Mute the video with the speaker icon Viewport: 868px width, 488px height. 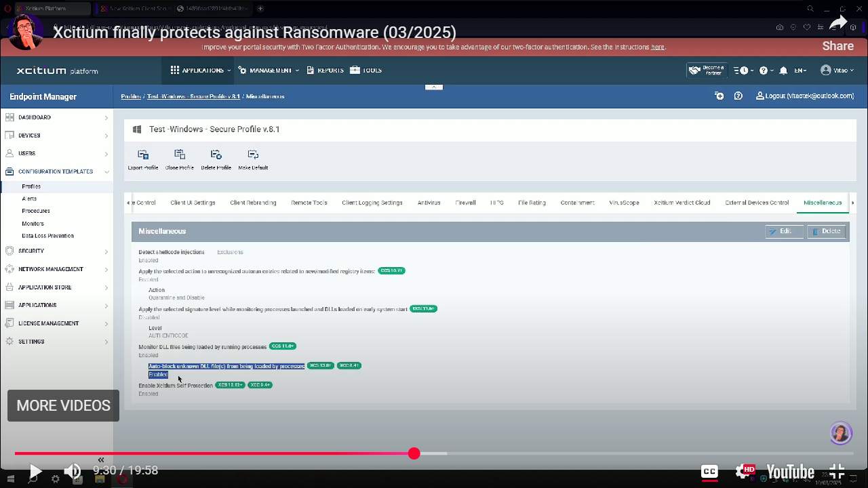pyautogui.click(x=72, y=471)
